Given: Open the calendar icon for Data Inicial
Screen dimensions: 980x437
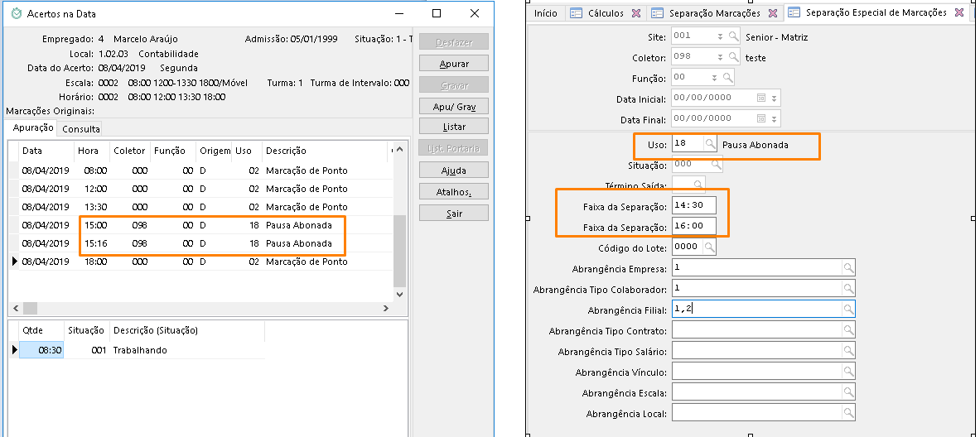Looking at the screenshot, I should point(760,98).
